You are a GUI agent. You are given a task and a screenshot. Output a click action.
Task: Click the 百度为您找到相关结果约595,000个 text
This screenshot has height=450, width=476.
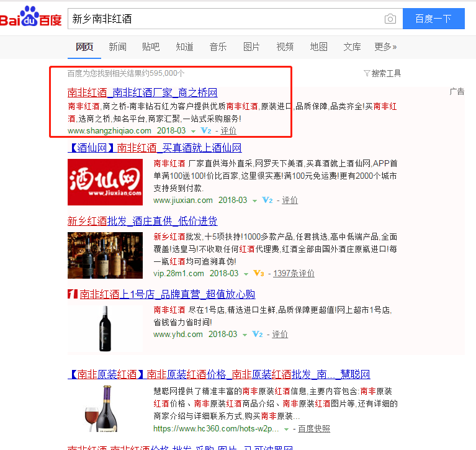tap(126, 73)
